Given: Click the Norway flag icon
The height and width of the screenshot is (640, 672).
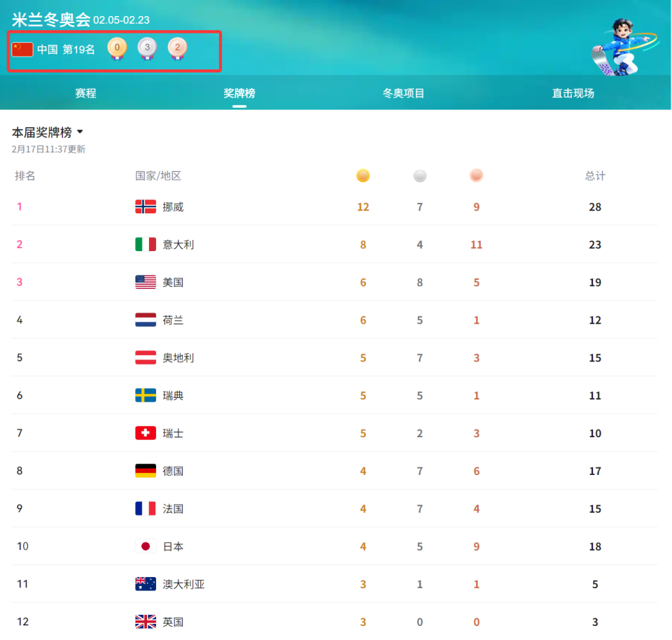Looking at the screenshot, I should pos(145,206).
